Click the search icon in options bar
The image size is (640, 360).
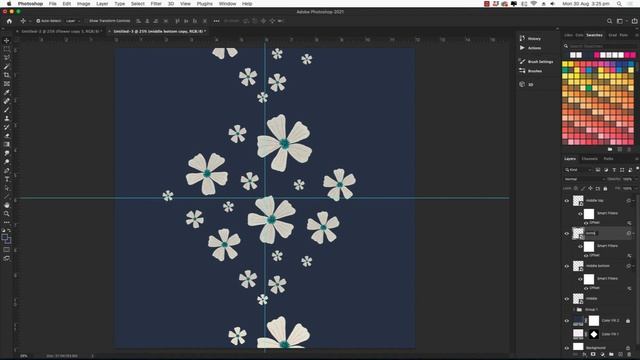pyautogui.click(x=609, y=21)
